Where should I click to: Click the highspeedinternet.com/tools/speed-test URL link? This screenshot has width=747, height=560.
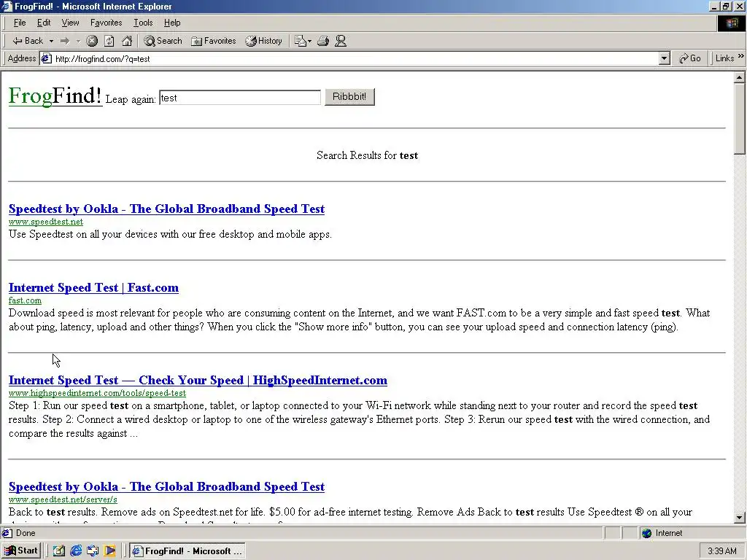tap(97, 393)
